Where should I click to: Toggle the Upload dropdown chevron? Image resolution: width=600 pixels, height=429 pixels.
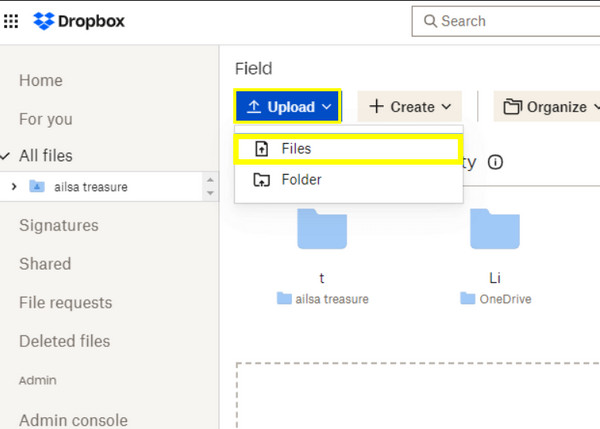(x=326, y=107)
